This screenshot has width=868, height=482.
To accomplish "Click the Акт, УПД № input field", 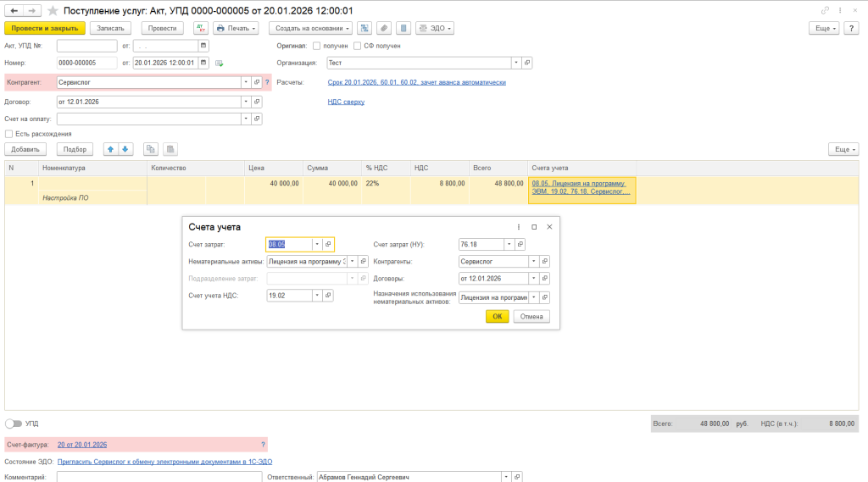I will click(87, 46).
